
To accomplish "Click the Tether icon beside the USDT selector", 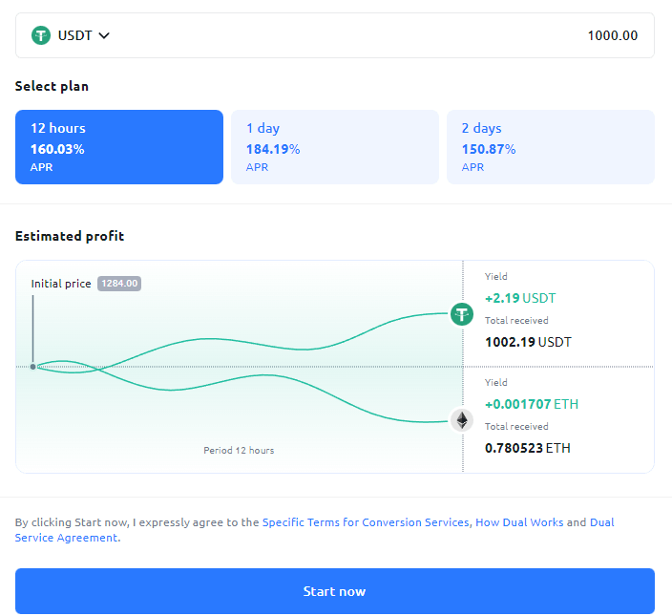I will (41, 35).
